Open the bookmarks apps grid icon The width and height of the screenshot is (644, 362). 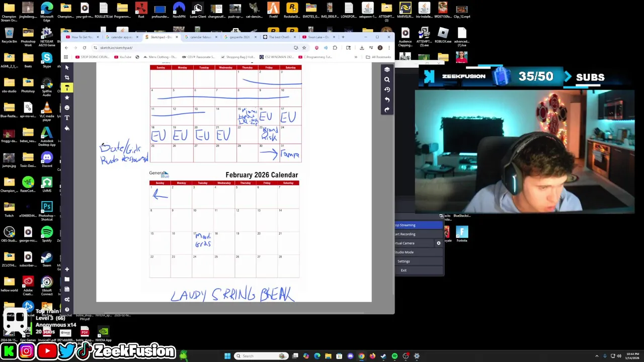pyautogui.click(x=66, y=57)
